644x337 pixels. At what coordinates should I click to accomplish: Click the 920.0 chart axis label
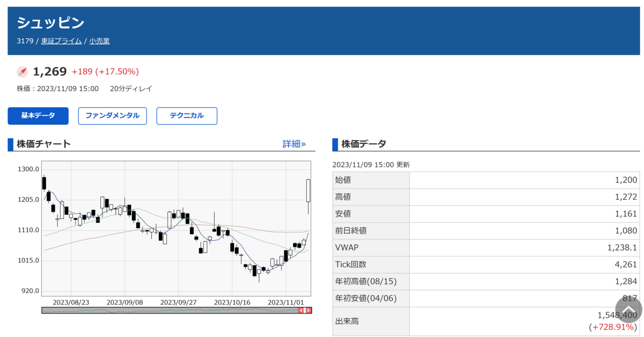(x=30, y=291)
